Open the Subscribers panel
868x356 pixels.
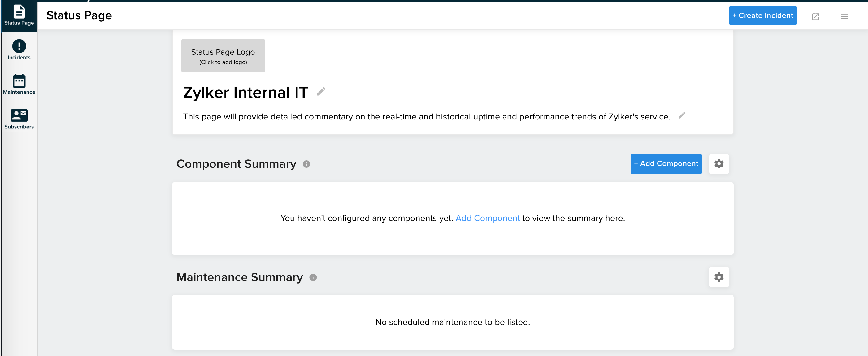19,119
